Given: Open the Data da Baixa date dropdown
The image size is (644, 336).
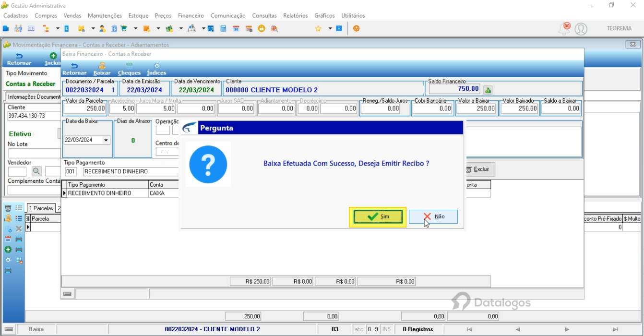Looking at the screenshot, I should [106, 140].
